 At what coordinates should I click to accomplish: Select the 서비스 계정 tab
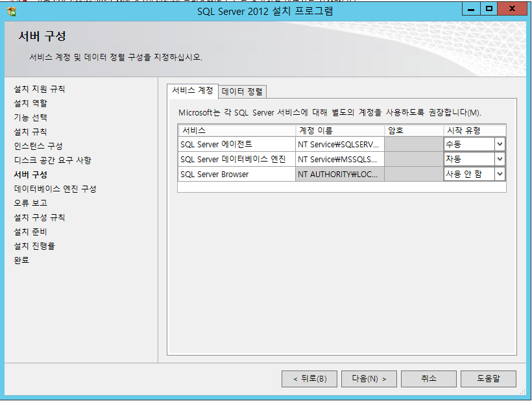tap(192, 91)
